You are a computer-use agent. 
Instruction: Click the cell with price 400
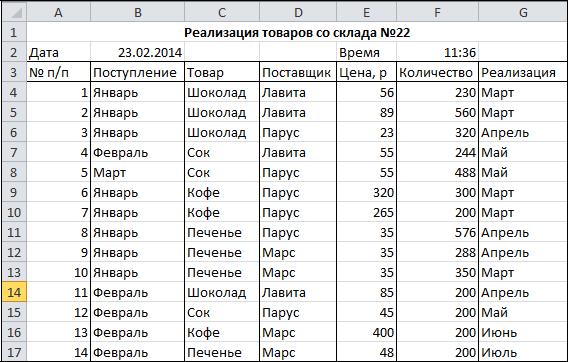(366, 332)
